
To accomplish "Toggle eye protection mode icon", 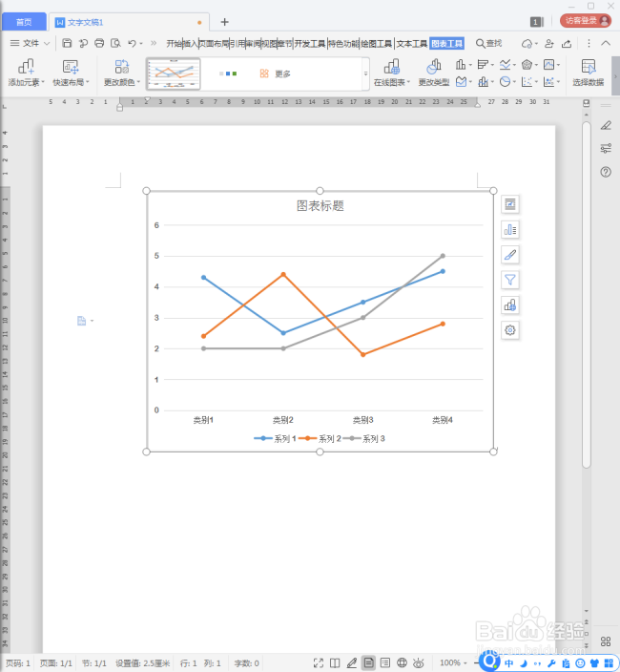I will pos(419,663).
